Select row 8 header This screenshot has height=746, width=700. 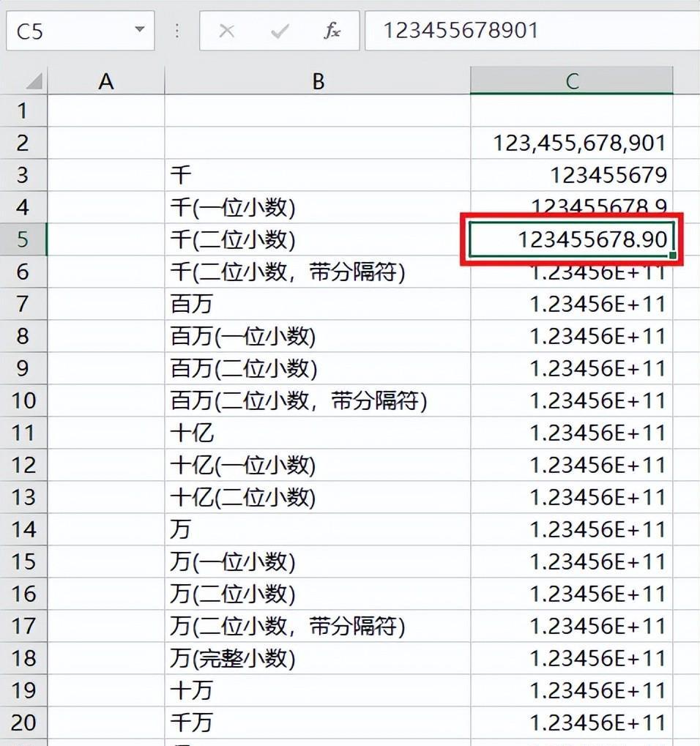(23, 336)
